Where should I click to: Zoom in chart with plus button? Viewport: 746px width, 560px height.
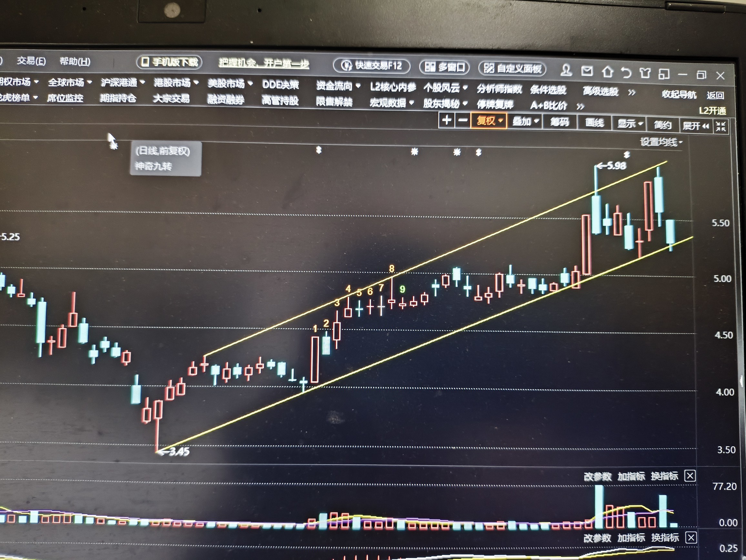pyautogui.click(x=446, y=120)
